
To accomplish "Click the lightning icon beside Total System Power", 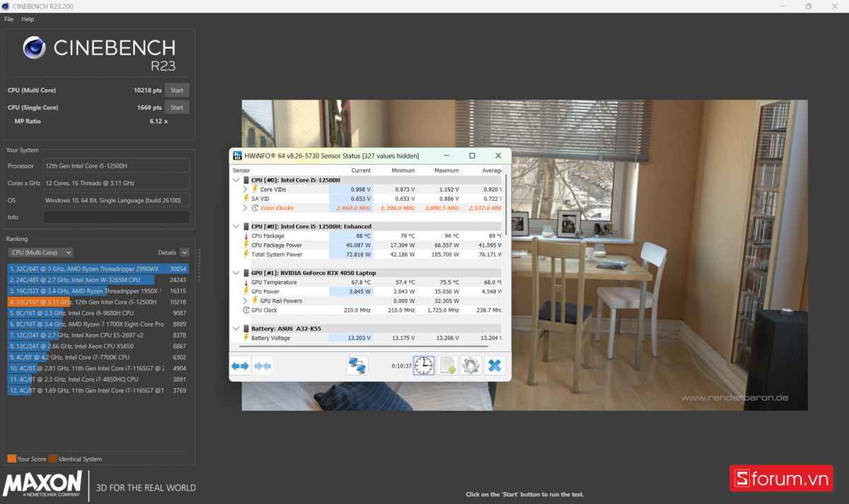I will pyautogui.click(x=246, y=254).
